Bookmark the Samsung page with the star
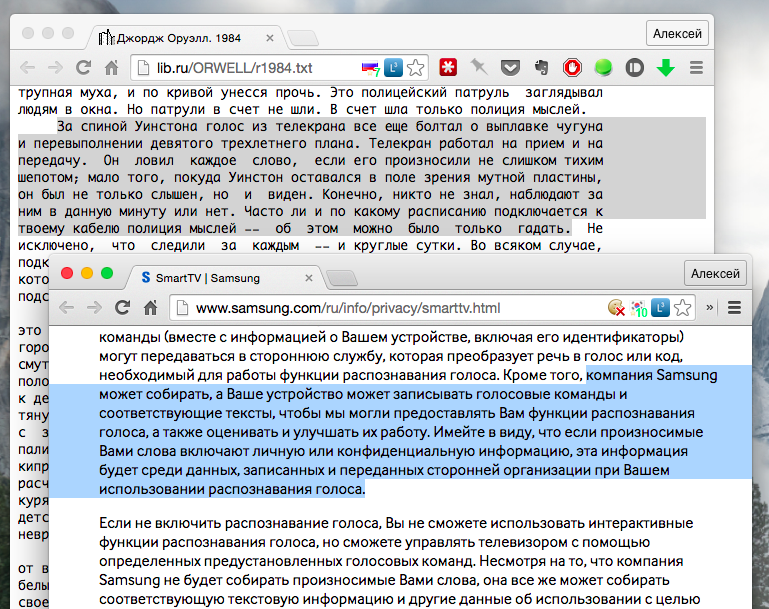 (x=682, y=308)
